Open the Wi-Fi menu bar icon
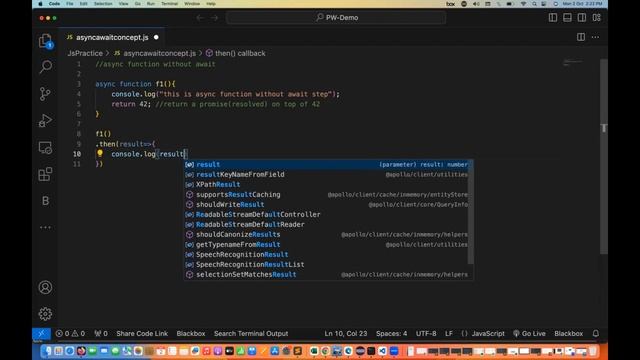Screen dimensions: 640x360 (523, 4)
